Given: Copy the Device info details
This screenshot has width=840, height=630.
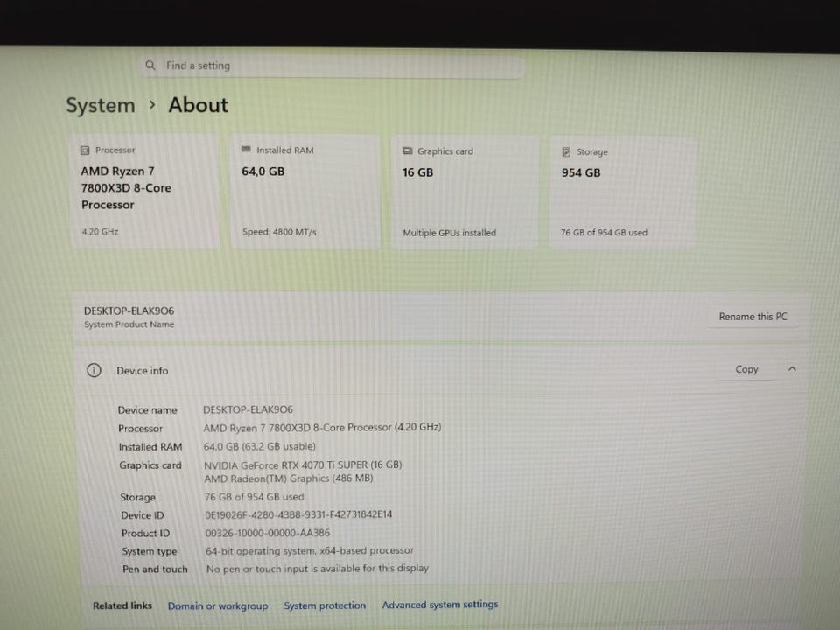Looking at the screenshot, I should click(x=746, y=369).
